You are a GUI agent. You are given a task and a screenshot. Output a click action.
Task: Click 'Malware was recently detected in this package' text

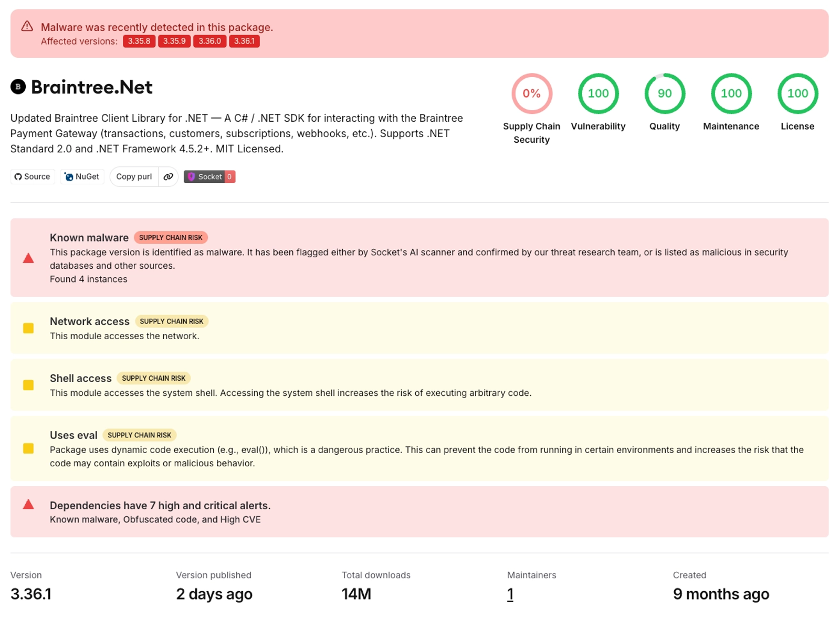click(x=157, y=27)
